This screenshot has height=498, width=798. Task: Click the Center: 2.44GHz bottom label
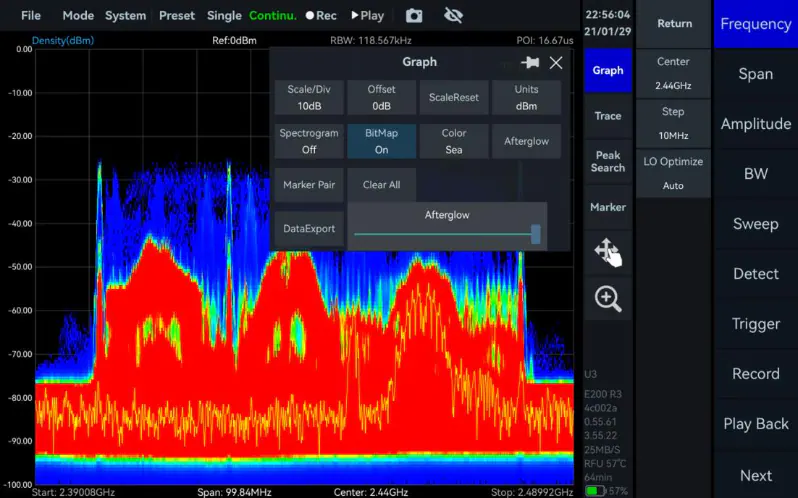[x=370, y=492]
